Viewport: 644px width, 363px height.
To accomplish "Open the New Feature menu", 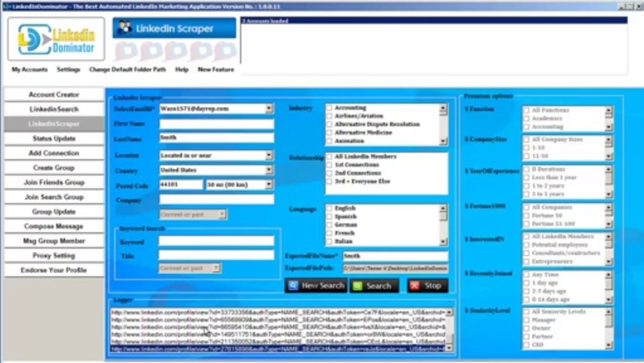I will tap(216, 70).
